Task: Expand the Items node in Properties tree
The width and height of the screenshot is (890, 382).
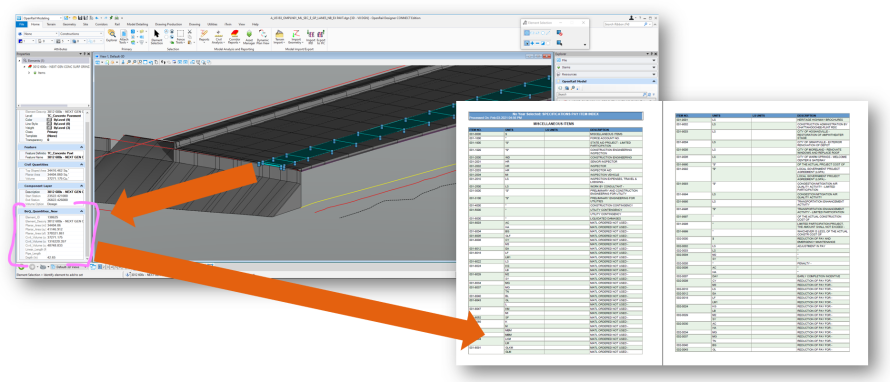Action: point(28,73)
